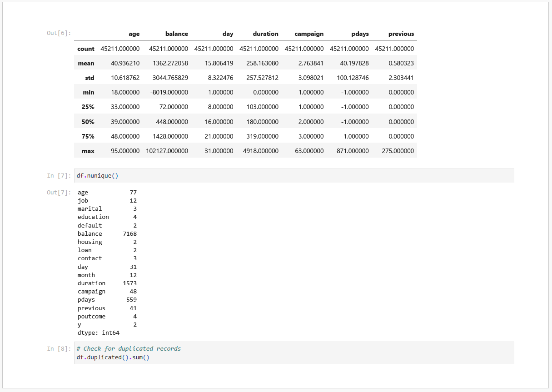Click the 'Check for duplicated records' comment

129,348
